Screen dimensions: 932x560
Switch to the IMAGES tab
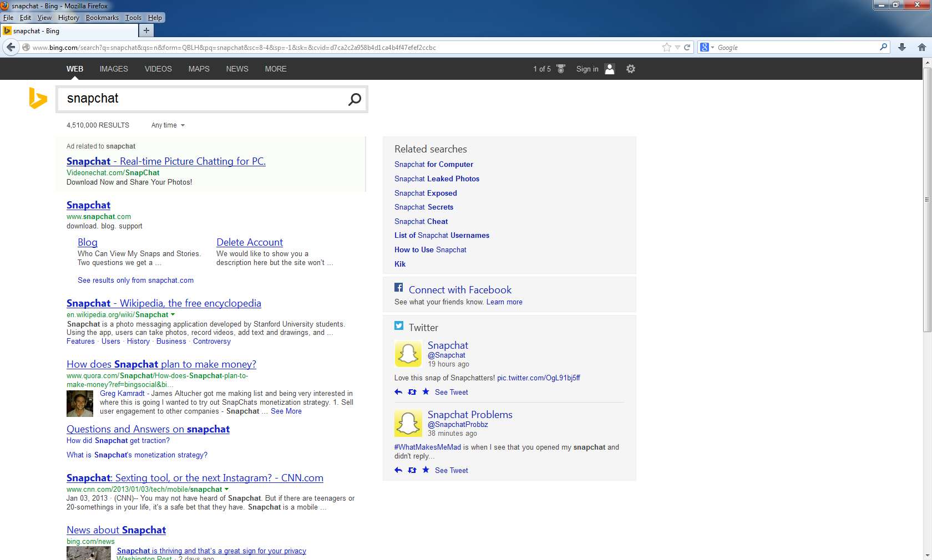(x=114, y=69)
